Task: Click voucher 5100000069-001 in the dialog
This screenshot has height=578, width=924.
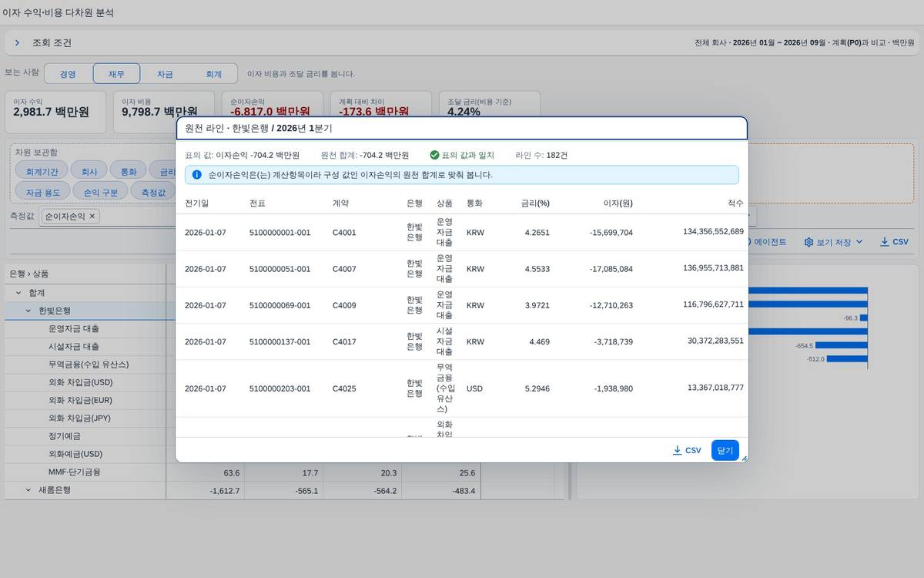Action: [280, 305]
